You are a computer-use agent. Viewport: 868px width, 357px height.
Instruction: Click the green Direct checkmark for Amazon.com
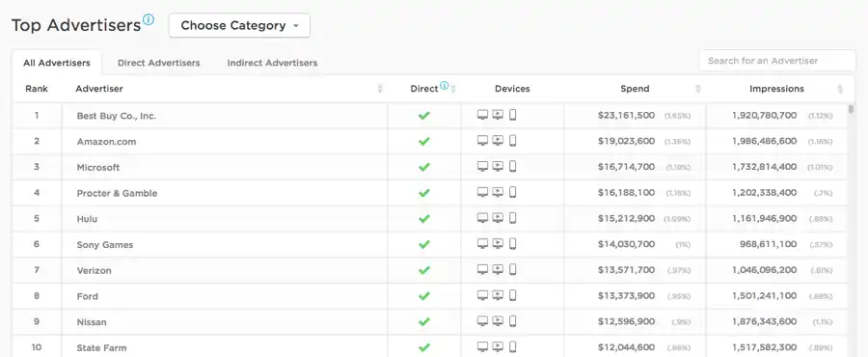click(x=424, y=142)
